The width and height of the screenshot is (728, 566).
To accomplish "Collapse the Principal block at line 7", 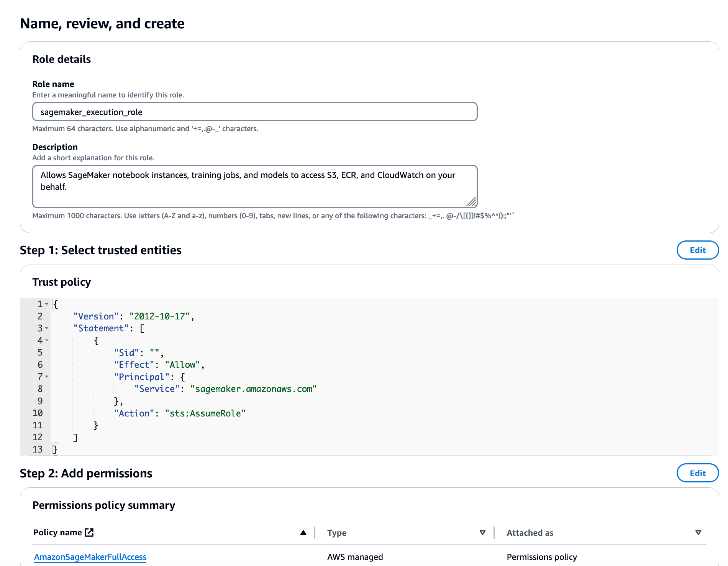I will (x=47, y=377).
